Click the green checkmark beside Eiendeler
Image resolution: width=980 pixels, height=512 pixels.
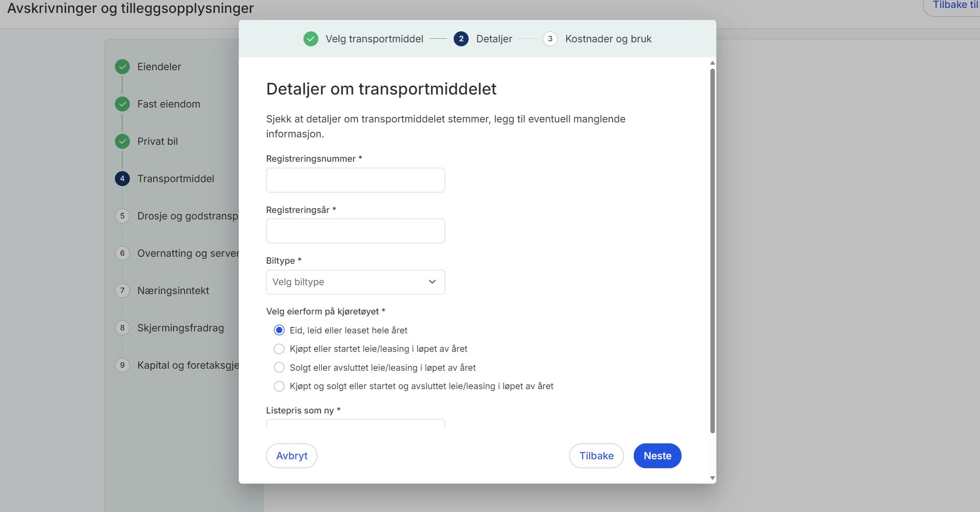coord(122,66)
